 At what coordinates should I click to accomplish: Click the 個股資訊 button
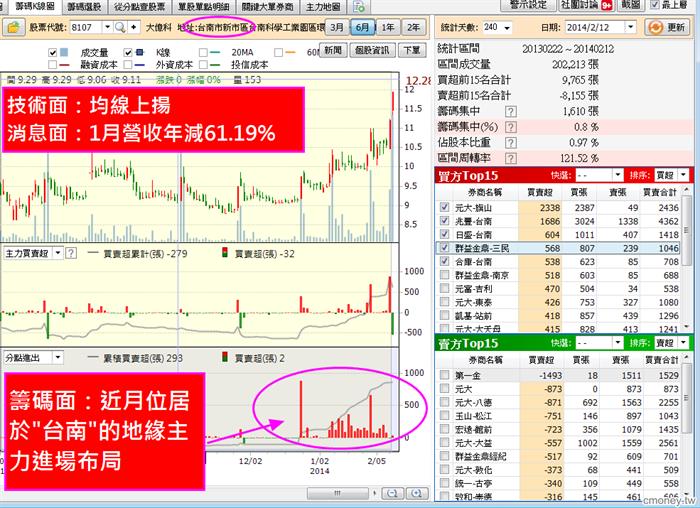pos(372,50)
